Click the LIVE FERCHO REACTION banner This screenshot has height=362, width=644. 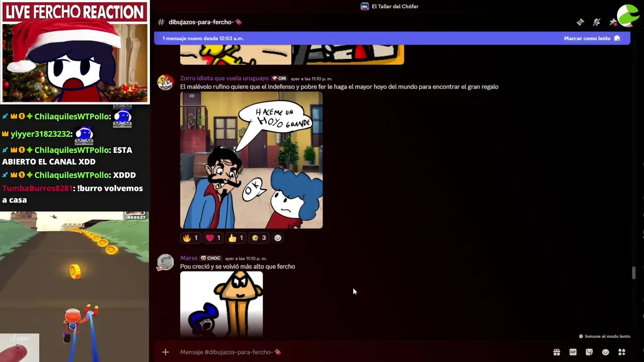(x=75, y=12)
